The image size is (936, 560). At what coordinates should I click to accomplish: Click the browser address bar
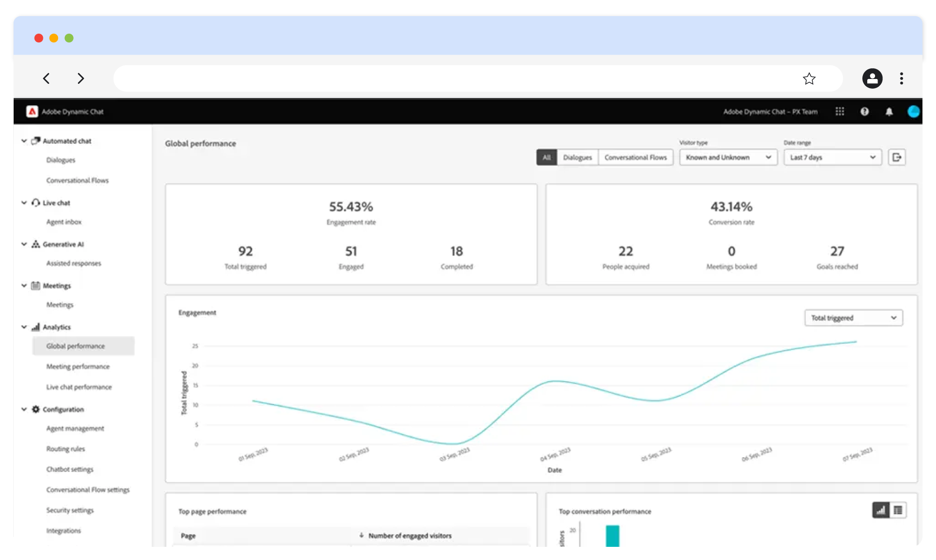[x=453, y=78]
